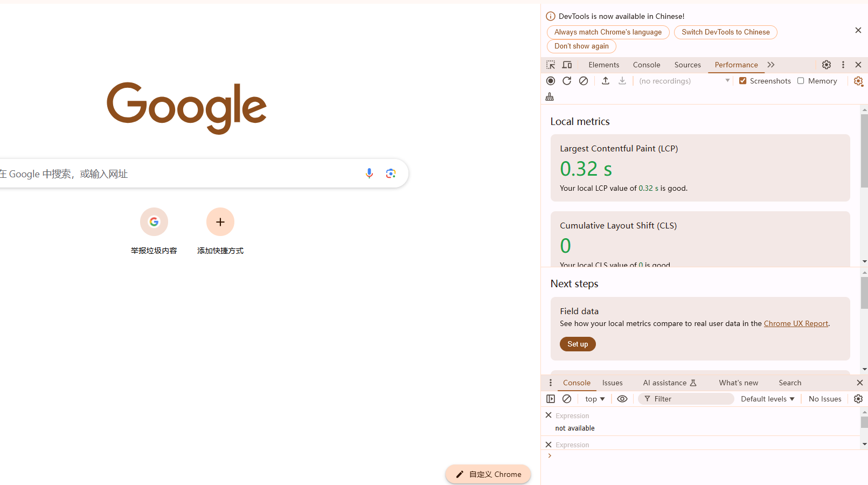Viewport: 868px width, 485px height.
Task: Click the Local metrics scrollbar thumb
Action: (864, 150)
